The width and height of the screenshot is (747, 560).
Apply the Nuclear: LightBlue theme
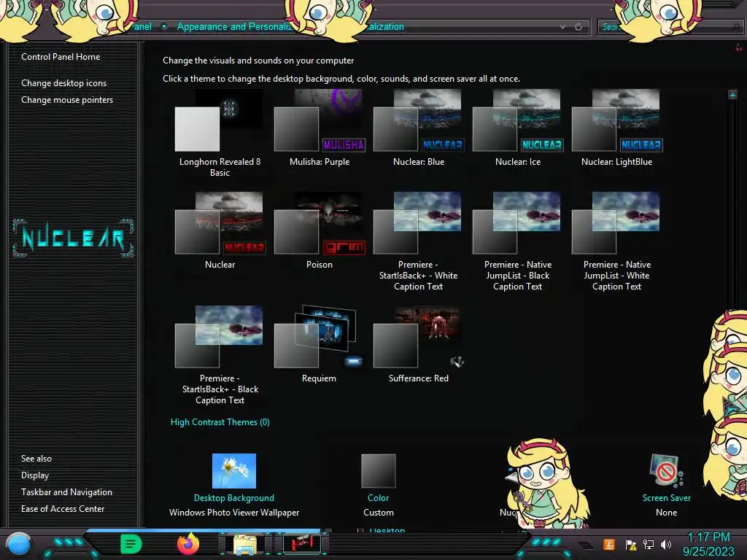616,128
